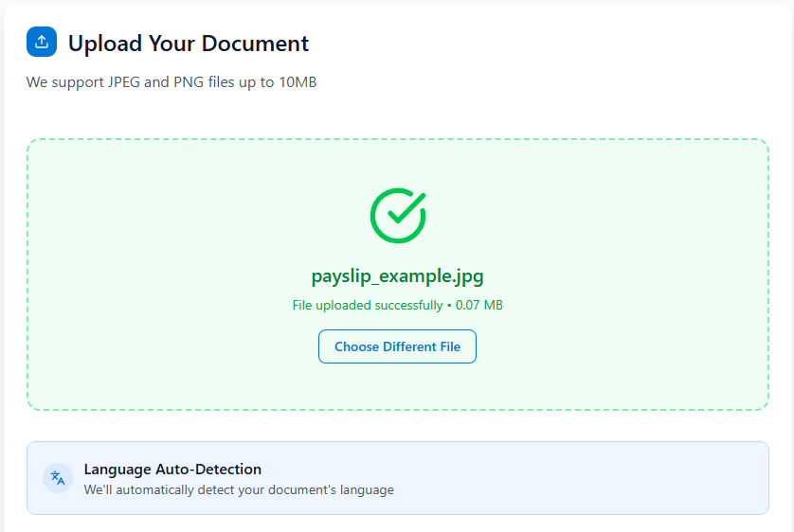Click the automatic language detection description text
794x532 pixels.
[x=239, y=490]
